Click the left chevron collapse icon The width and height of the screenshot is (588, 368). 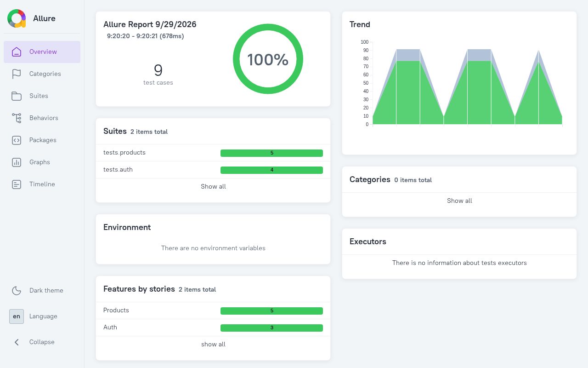(17, 342)
